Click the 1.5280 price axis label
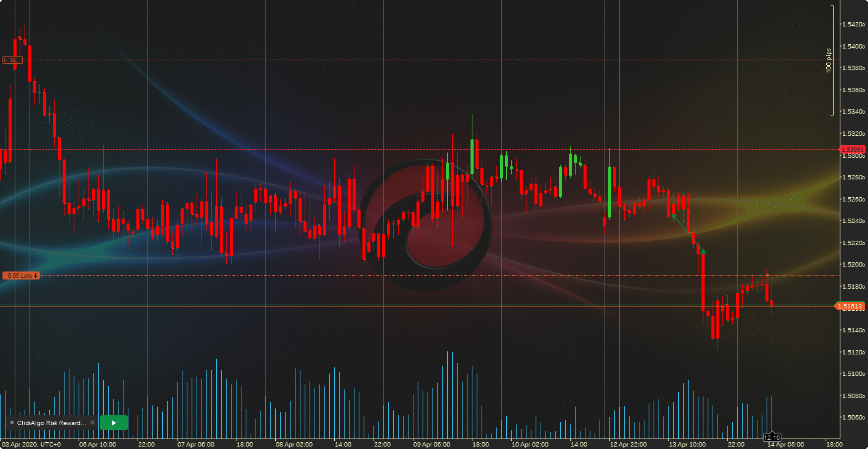 (x=853, y=178)
